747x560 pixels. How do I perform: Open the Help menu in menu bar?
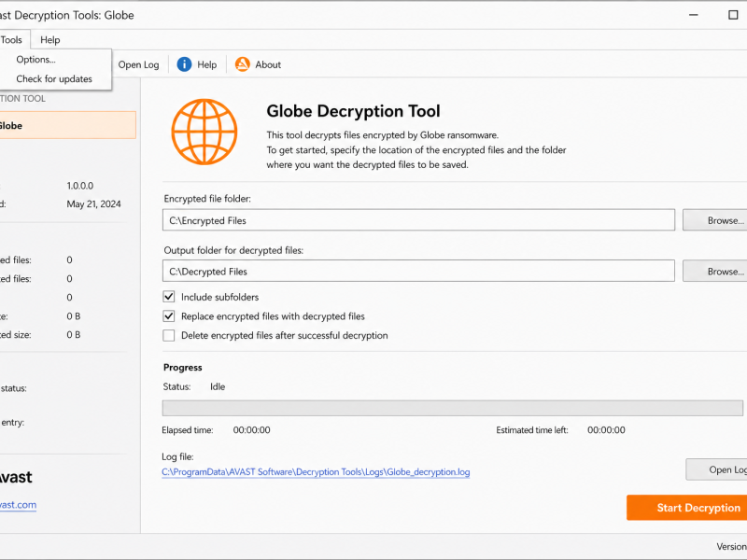coord(50,40)
